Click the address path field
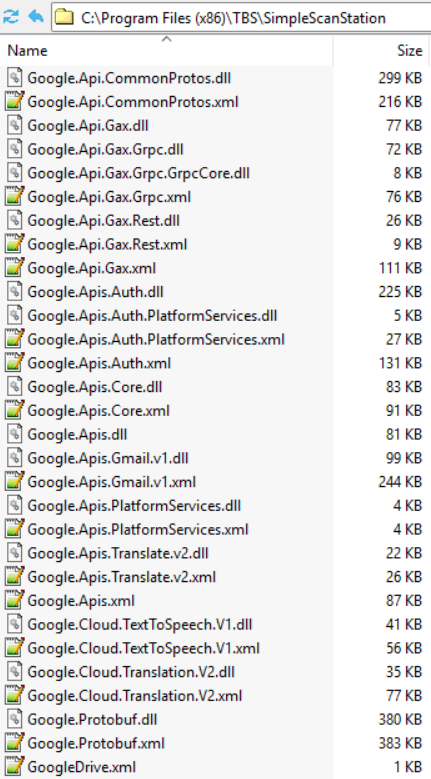Image resolution: width=431 pixels, height=779 pixels. (x=241, y=18)
